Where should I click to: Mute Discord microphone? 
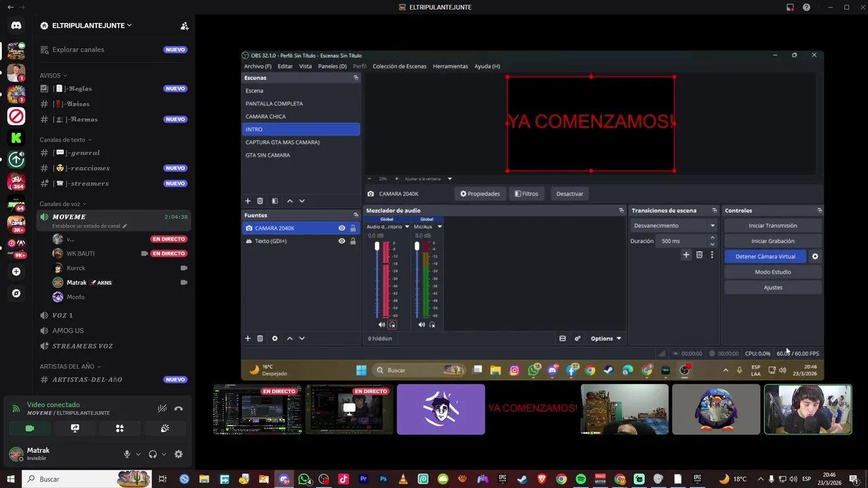click(x=127, y=454)
